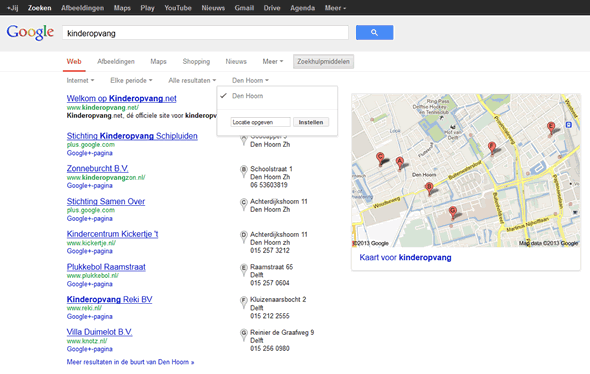Expand the Meer tab dropdown under search
This screenshot has width=590, height=374.
pos(272,61)
